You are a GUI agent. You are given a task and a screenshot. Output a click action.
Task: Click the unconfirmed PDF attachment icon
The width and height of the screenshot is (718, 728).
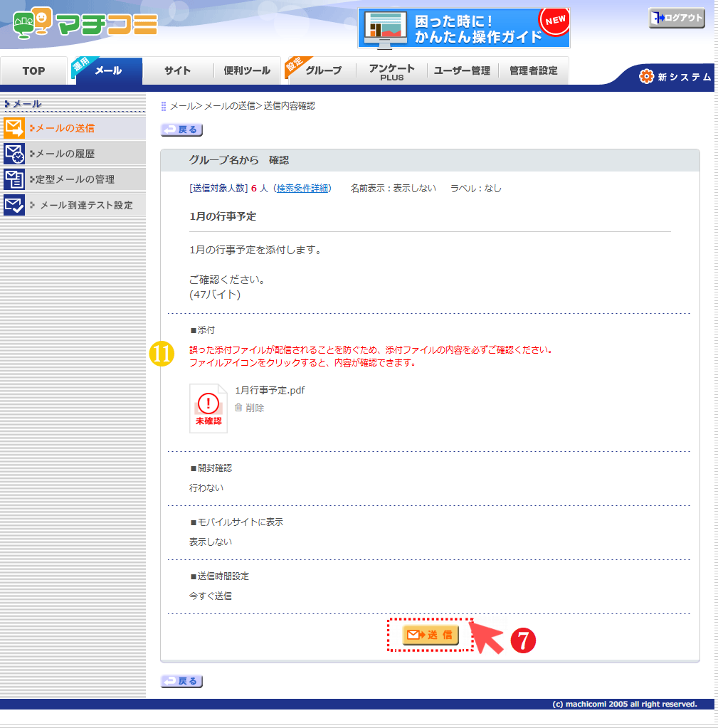(x=208, y=408)
